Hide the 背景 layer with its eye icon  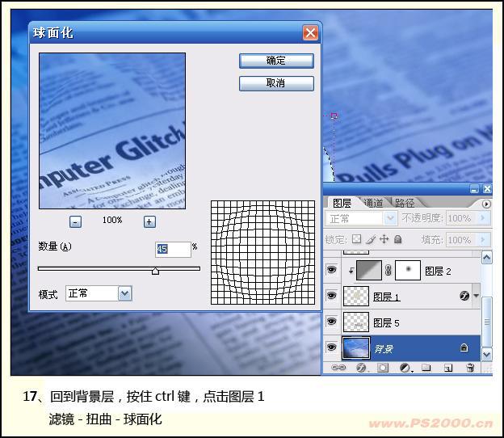click(331, 347)
